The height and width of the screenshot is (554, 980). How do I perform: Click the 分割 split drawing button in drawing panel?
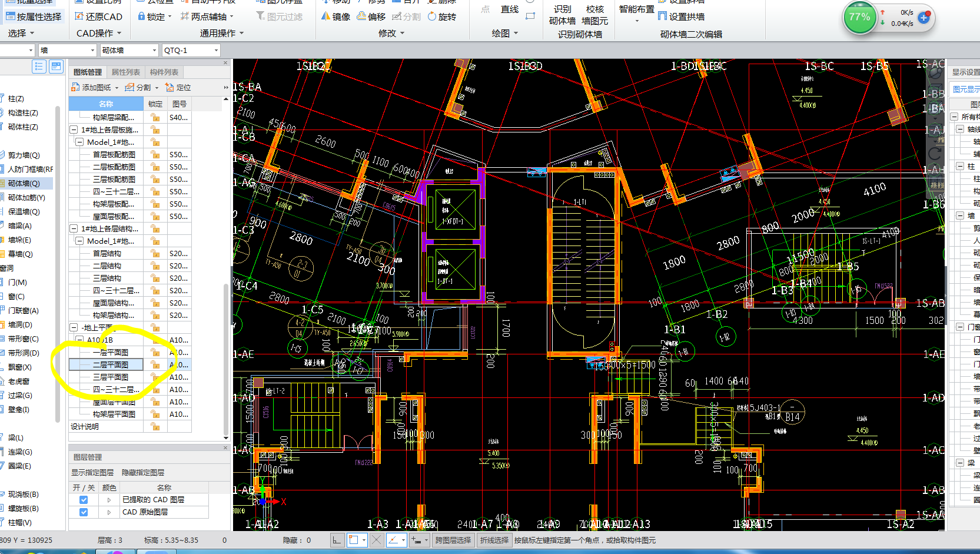point(141,87)
